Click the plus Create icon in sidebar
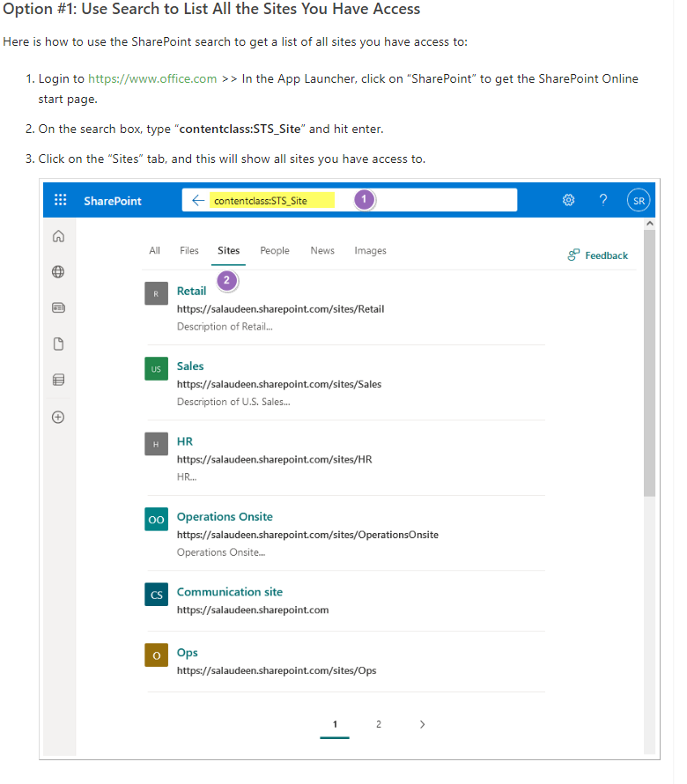Screen dimensions: 687x784 point(58,417)
